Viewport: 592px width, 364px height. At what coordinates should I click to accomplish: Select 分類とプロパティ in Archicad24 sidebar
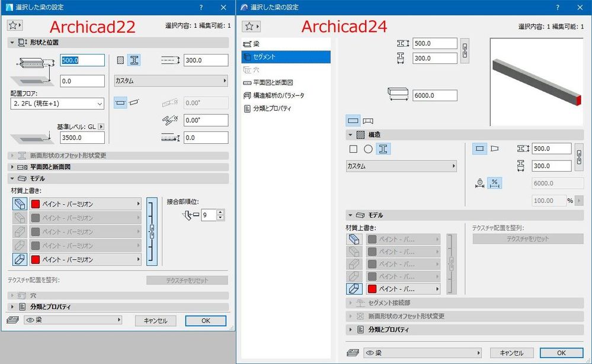286,108
